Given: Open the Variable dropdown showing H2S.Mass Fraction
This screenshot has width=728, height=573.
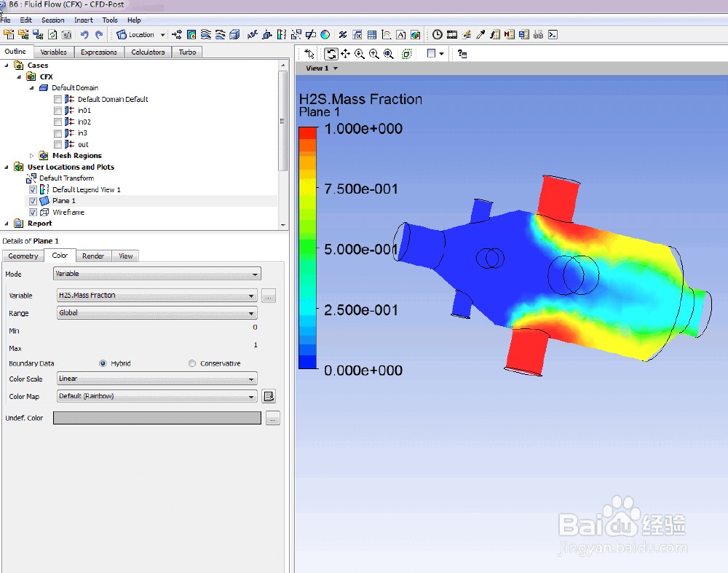Looking at the screenshot, I should pyautogui.click(x=157, y=296).
